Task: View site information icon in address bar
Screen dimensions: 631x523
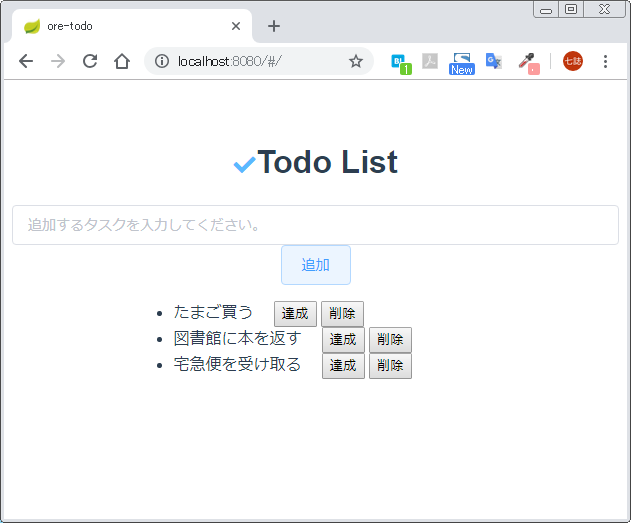Action: (x=162, y=61)
